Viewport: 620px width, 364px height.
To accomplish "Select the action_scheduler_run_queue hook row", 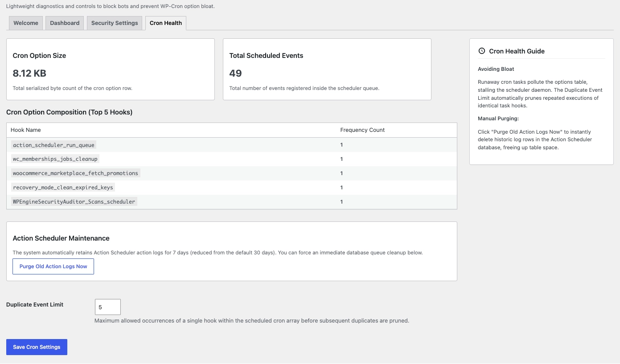I will 232,145.
